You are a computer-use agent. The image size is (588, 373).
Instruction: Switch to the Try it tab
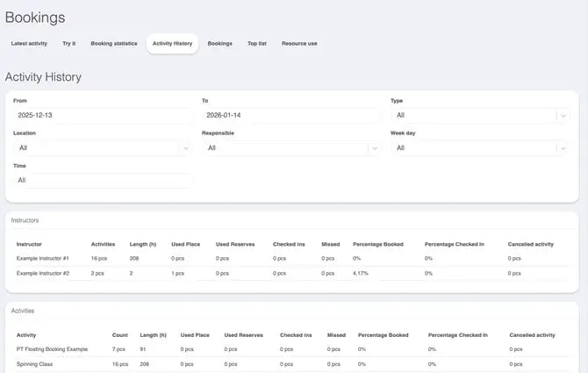point(68,43)
